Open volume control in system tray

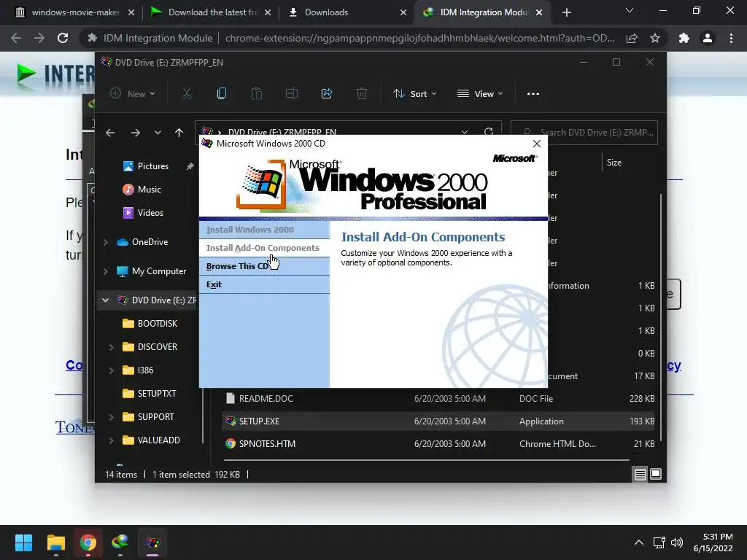point(676,542)
